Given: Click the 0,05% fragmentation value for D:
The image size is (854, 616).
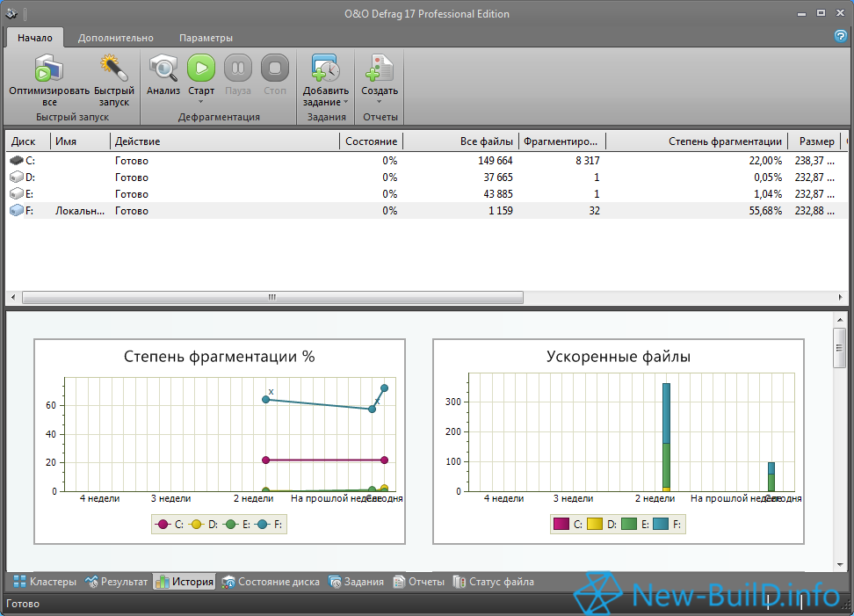Looking at the screenshot, I should 767,177.
